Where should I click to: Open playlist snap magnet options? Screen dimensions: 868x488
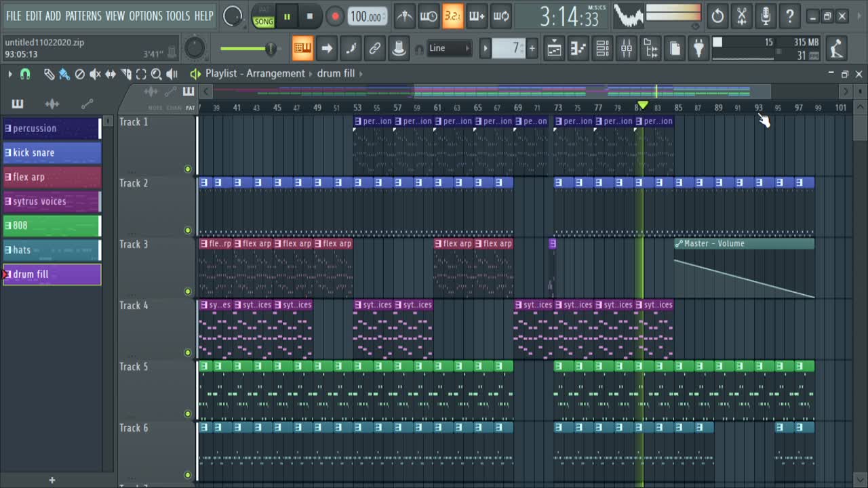tap(25, 74)
